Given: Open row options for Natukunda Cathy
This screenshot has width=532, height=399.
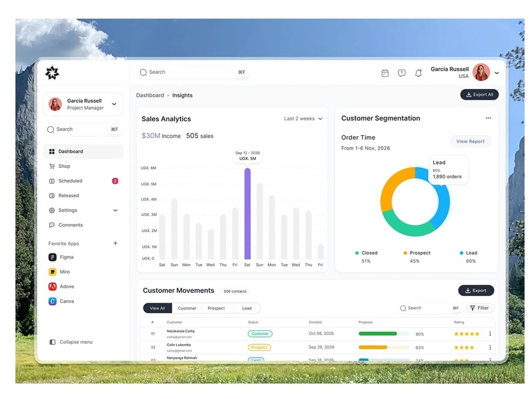Looking at the screenshot, I should point(490,334).
